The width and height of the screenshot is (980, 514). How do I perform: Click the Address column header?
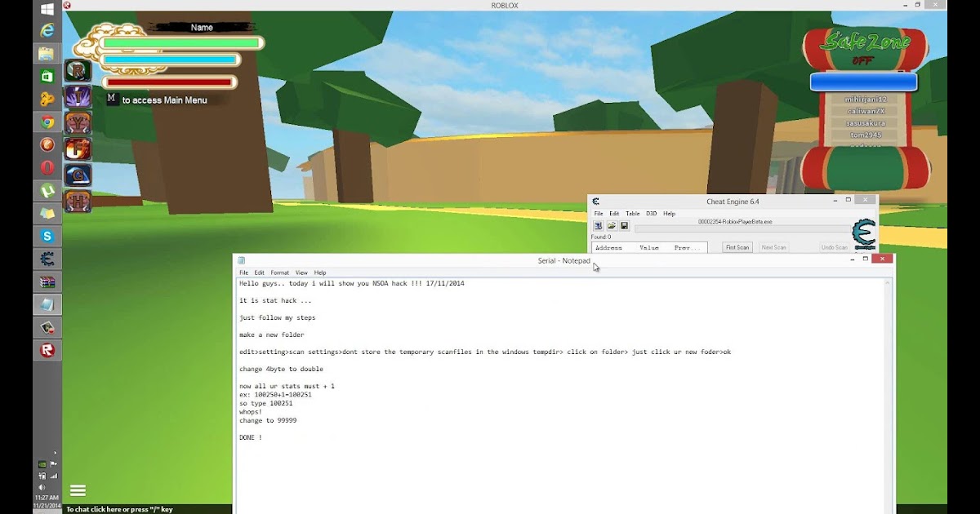click(608, 247)
